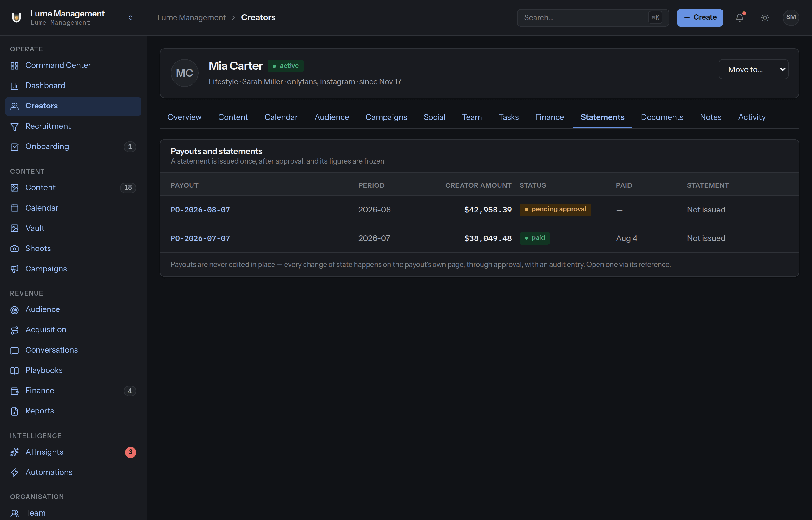Expand the Lume Management workspace switcher

coord(131,17)
